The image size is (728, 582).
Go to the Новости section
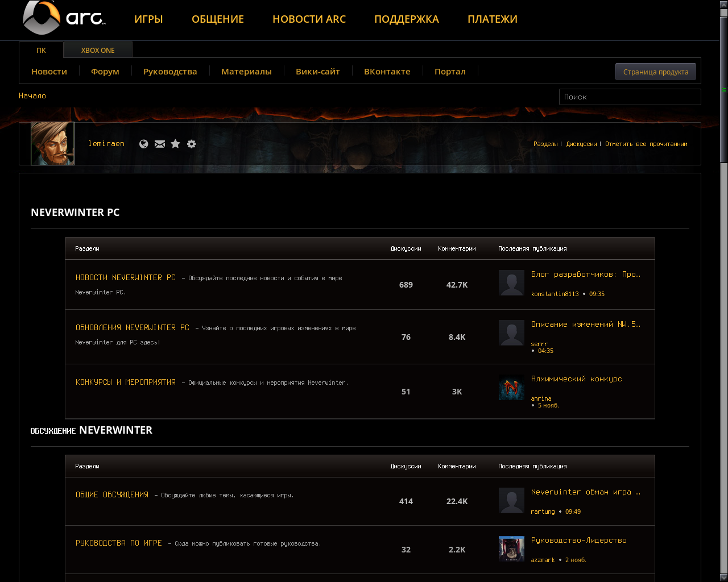[x=49, y=72]
